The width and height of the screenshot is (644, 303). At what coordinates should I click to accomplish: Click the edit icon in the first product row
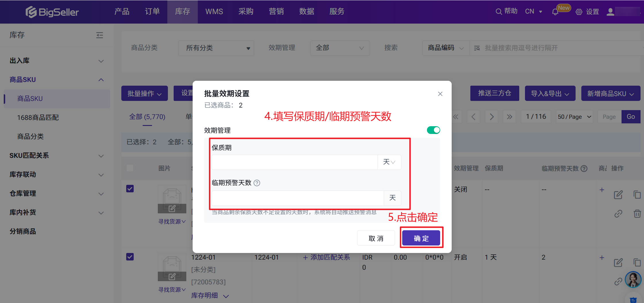(618, 195)
